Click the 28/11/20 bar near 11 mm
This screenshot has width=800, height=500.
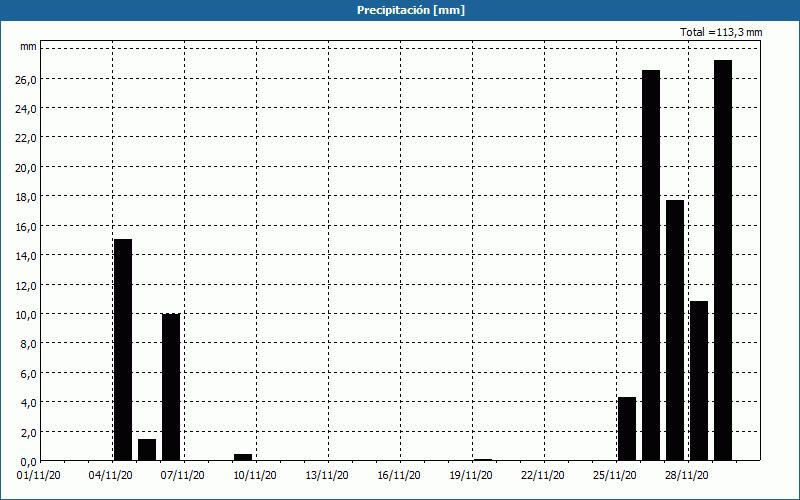pos(699,381)
